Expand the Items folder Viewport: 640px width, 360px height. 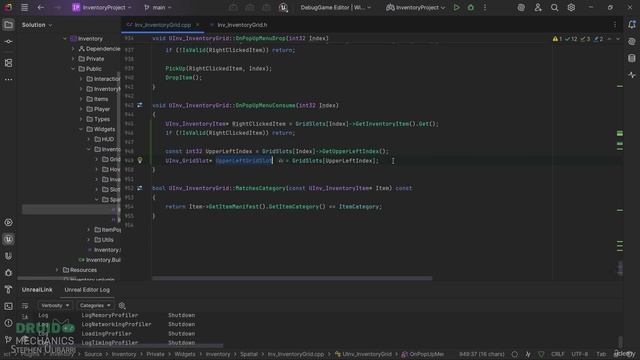click(81, 99)
